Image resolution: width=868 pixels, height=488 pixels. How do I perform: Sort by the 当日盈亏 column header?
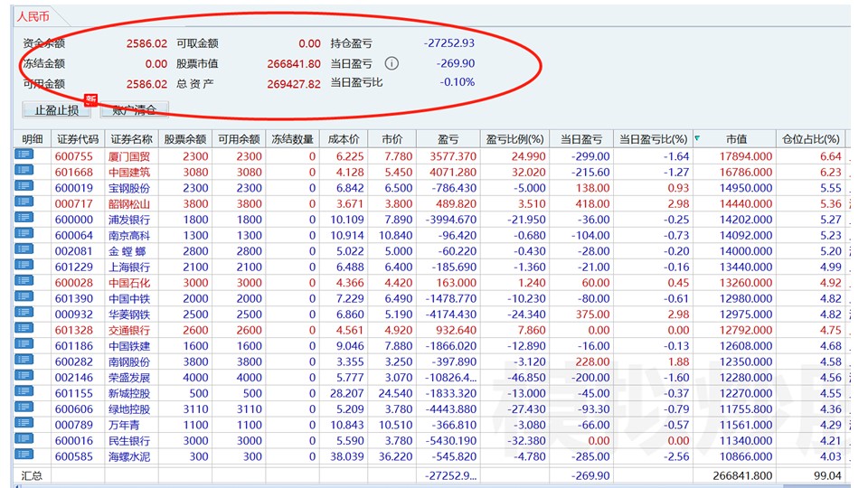point(581,139)
